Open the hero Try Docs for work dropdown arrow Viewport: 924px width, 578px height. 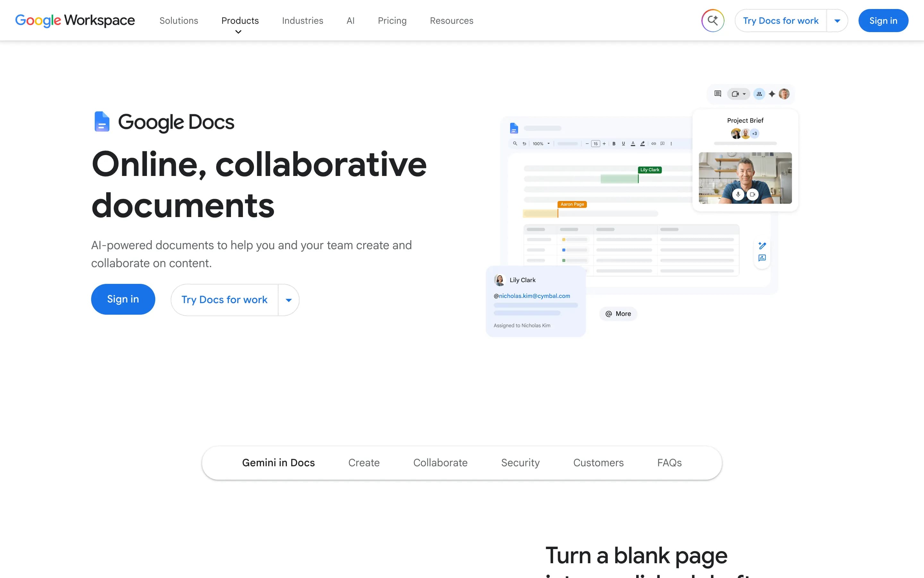(289, 300)
